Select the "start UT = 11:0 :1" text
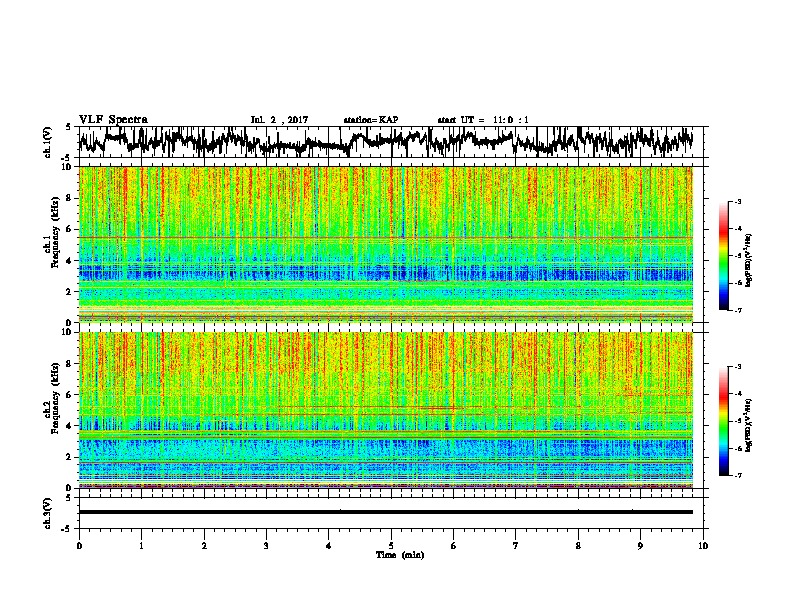Image resolution: width=792 pixels, height=612 pixels. point(483,120)
